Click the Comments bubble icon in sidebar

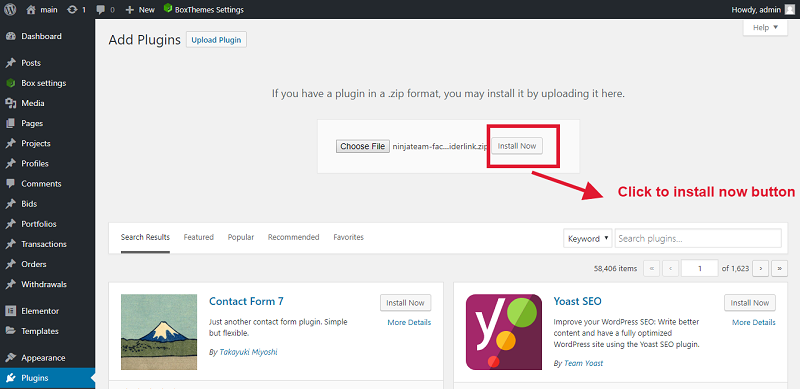(x=10, y=184)
